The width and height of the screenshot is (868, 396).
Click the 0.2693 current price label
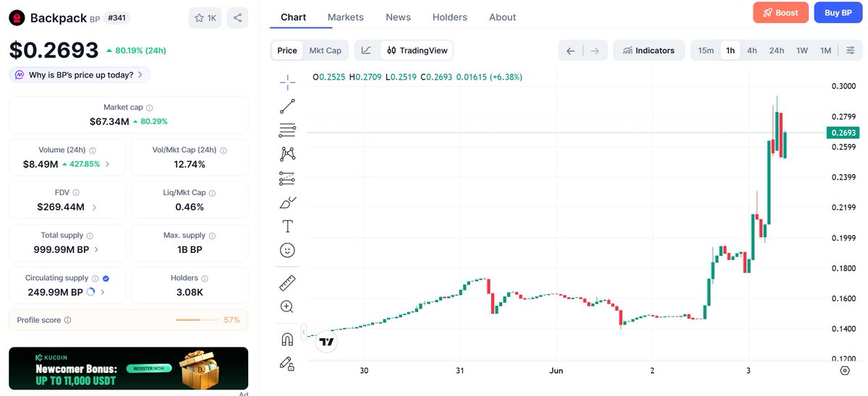pyautogui.click(x=843, y=133)
